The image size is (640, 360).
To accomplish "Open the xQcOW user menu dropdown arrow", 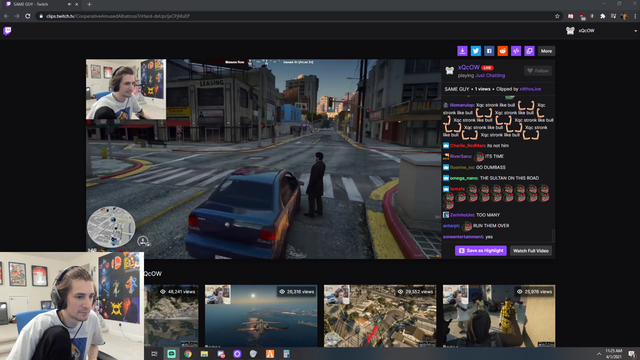I will point(635,31).
